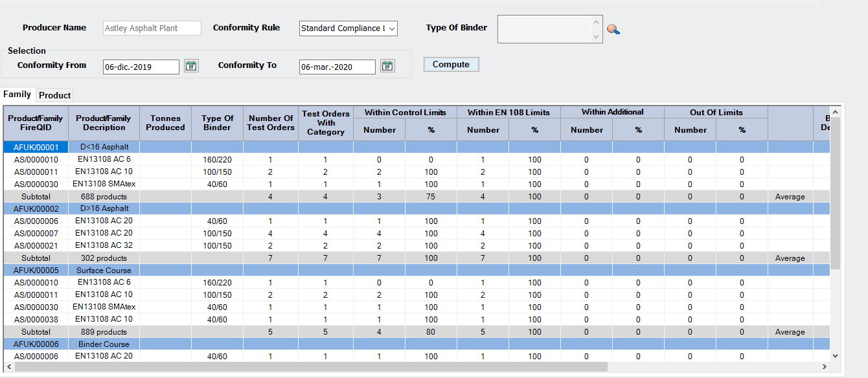This screenshot has width=868, height=378.
Task: Click the Out Of Limits column header
Action: pyautogui.click(x=716, y=112)
